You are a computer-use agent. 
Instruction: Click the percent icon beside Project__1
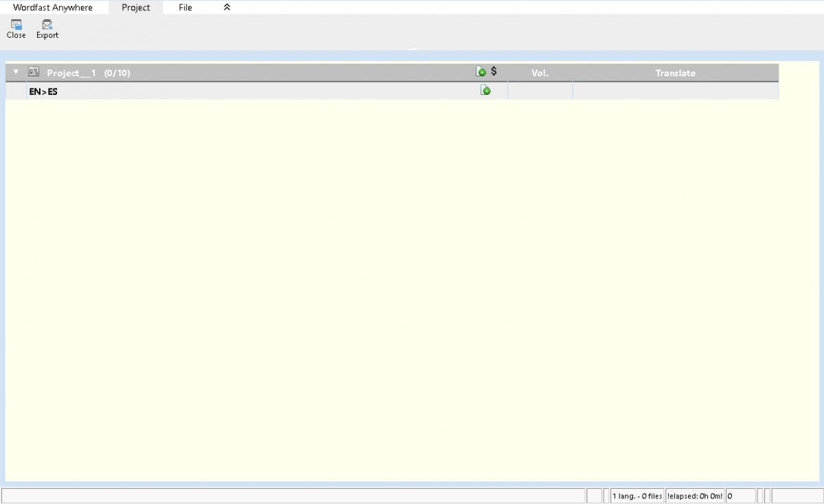point(34,72)
